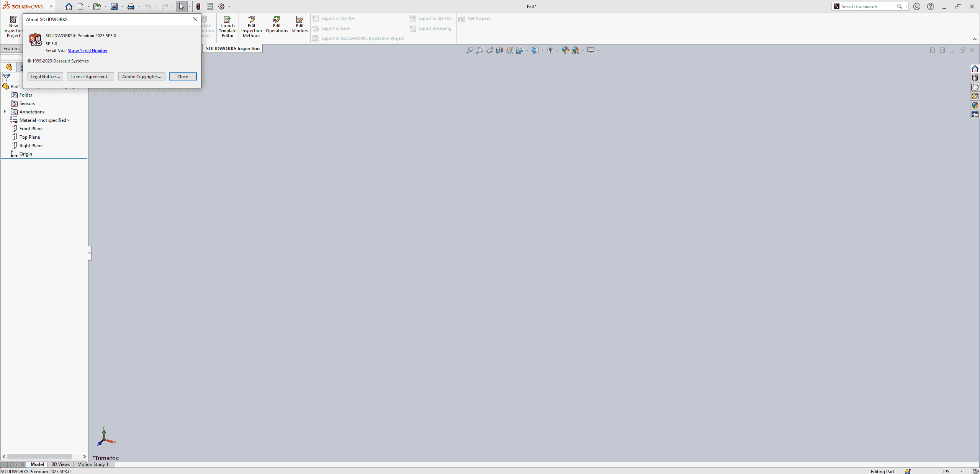Open Display Style dropdown arrow
Image resolution: width=980 pixels, height=474 pixels.
pyautogui.click(x=542, y=50)
